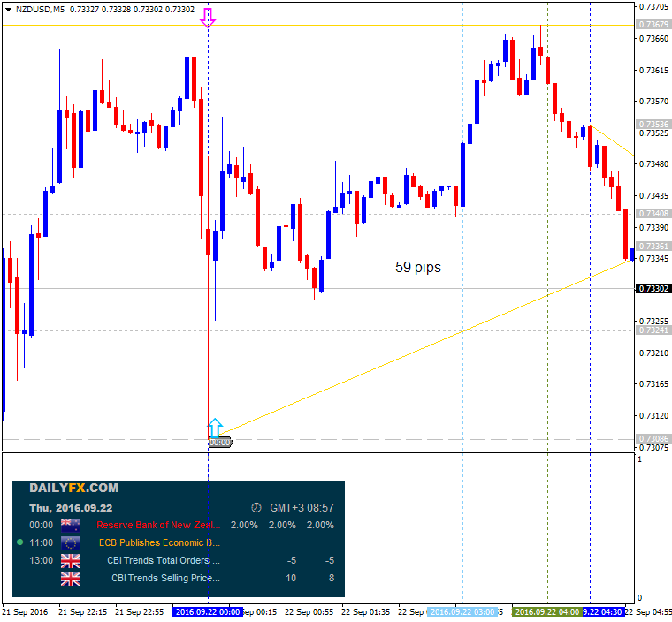This screenshot has width=672, height=622.
Task: Click the 0.73086 price level label
Action: coord(653,439)
